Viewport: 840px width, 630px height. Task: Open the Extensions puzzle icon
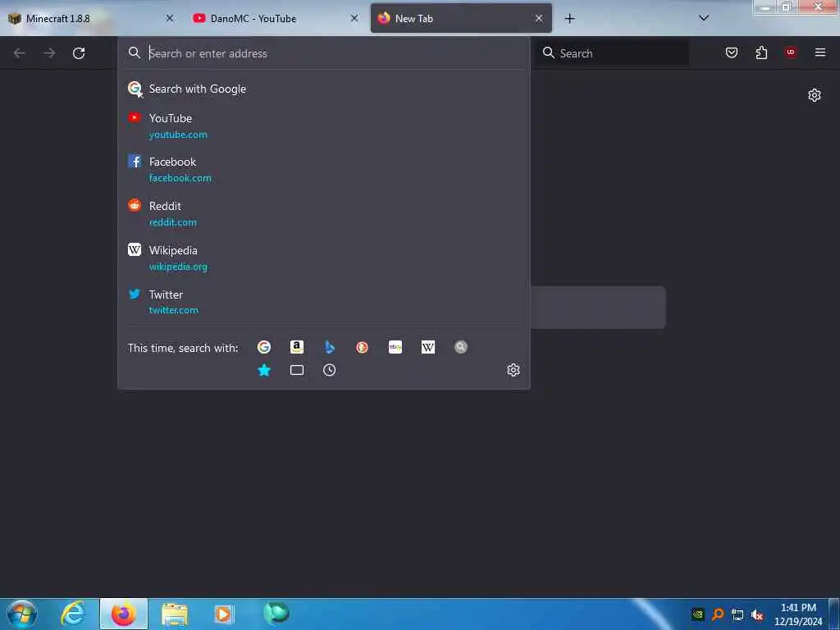tap(761, 52)
